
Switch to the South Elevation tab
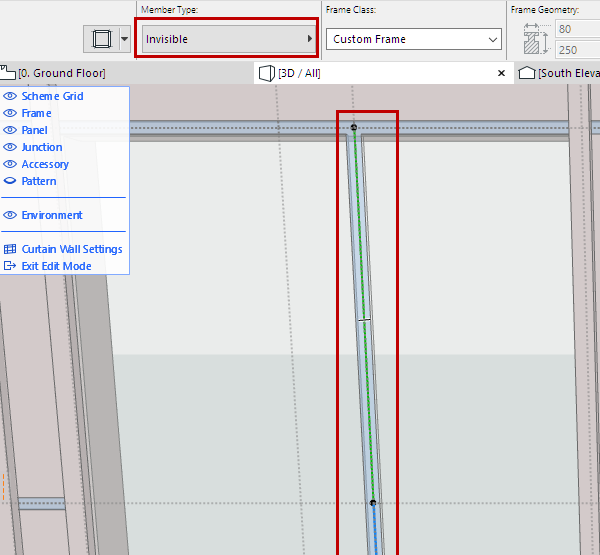560,73
